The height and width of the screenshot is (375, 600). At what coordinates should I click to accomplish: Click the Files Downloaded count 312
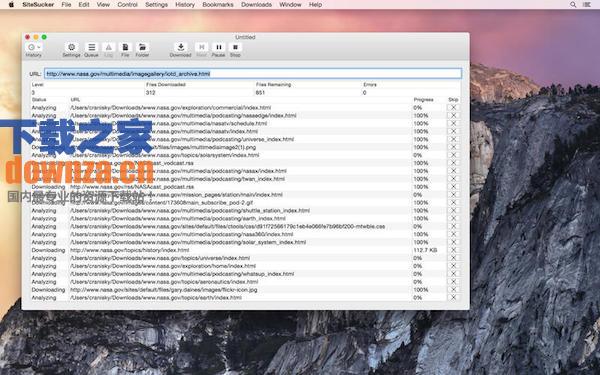point(150,93)
